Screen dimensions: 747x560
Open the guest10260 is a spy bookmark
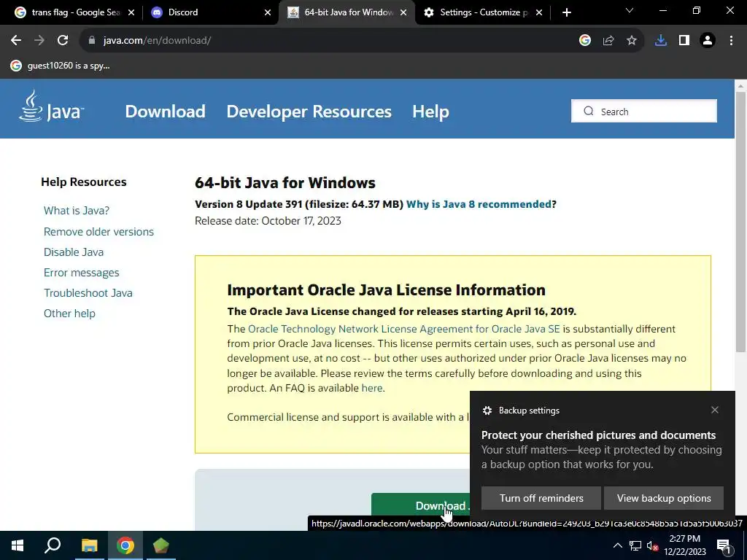click(61, 66)
